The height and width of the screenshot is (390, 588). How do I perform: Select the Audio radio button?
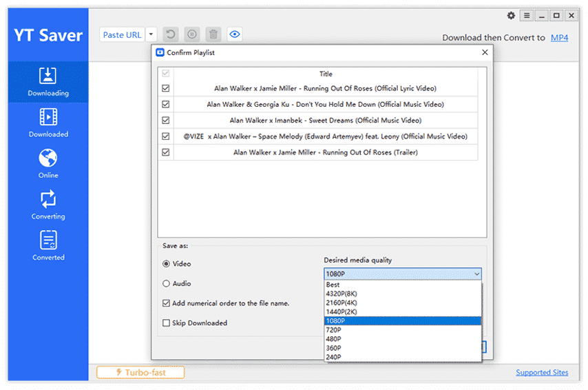tap(166, 283)
